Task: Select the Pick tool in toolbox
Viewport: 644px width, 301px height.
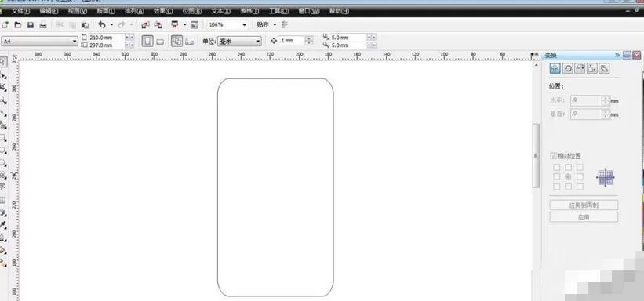Action: [x=3, y=62]
